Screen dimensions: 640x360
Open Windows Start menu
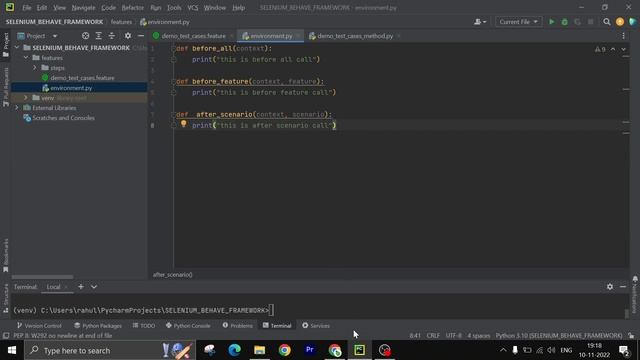(12, 350)
